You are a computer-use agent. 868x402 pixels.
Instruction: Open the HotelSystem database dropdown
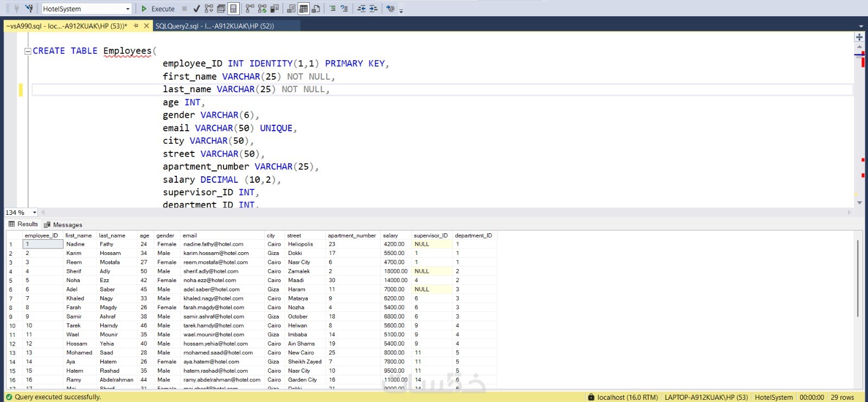click(128, 9)
